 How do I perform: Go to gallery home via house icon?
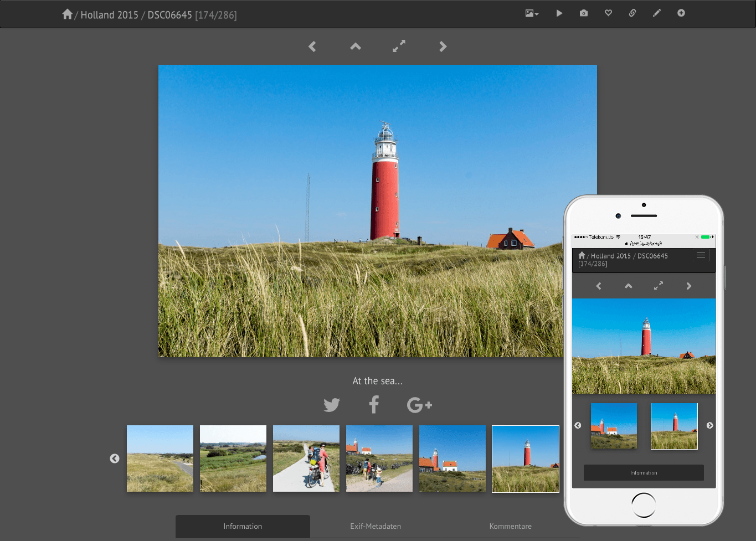click(x=67, y=14)
